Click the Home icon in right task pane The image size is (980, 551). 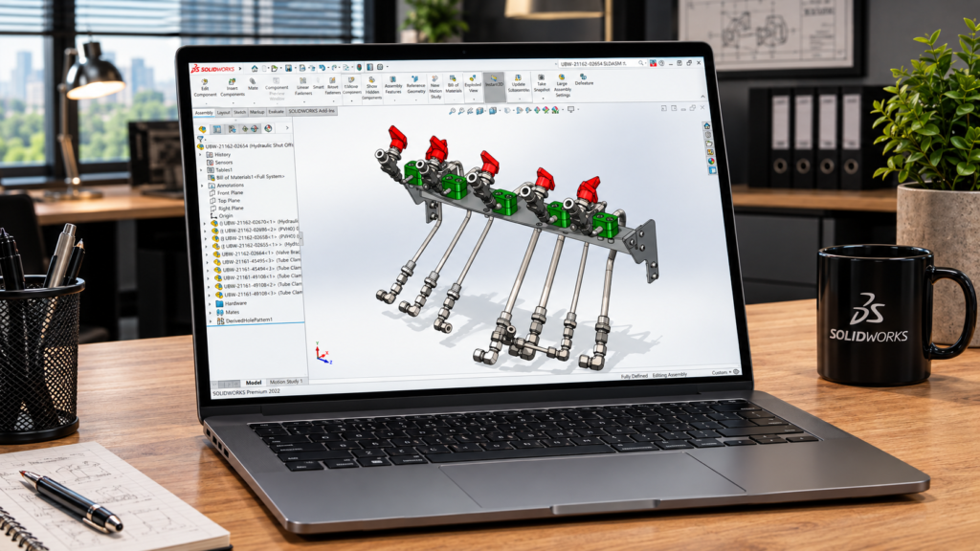tap(707, 126)
